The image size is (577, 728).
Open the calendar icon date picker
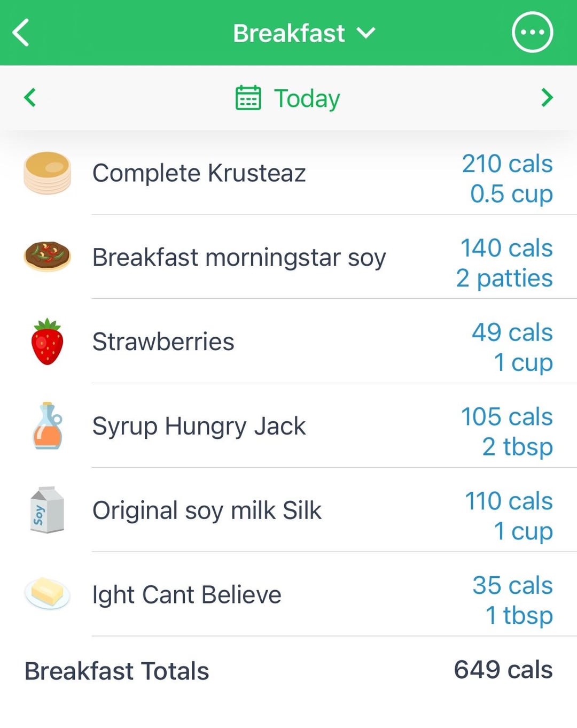coord(248,98)
